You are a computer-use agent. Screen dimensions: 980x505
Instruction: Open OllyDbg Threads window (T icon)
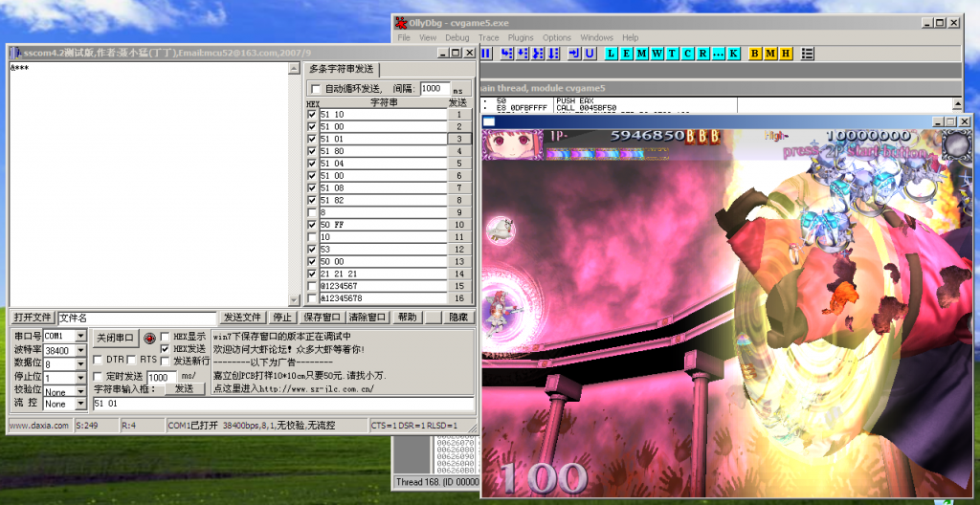672,54
